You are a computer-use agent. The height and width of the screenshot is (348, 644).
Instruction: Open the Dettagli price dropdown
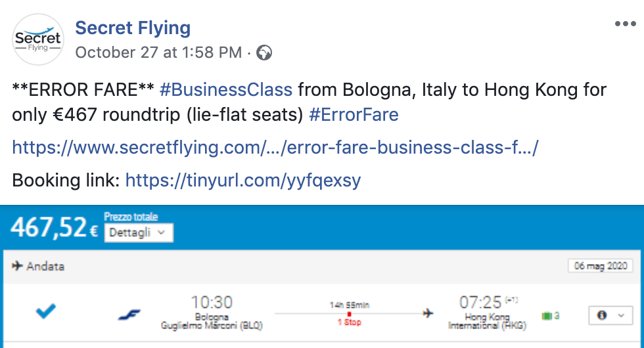(139, 232)
